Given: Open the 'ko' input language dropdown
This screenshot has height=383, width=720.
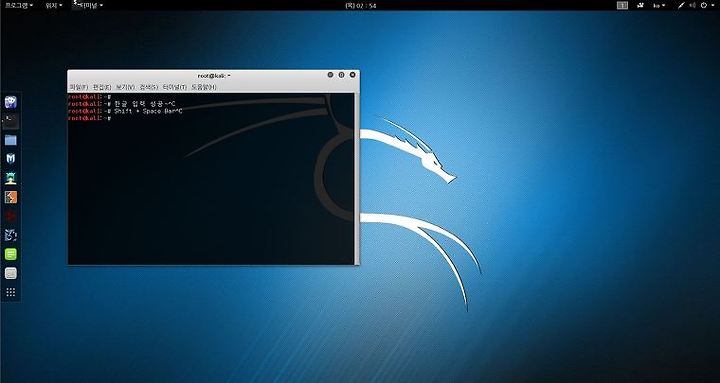Looking at the screenshot, I should point(659,5).
